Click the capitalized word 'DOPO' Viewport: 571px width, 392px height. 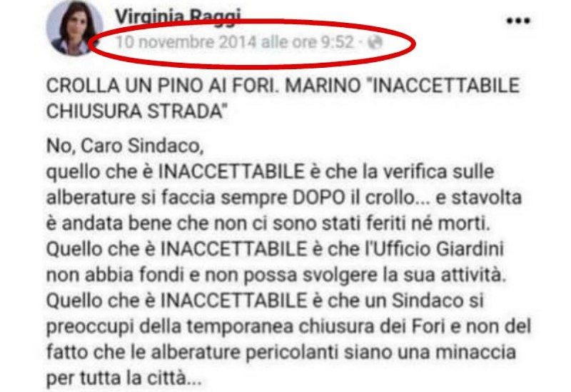pos(319,198)
